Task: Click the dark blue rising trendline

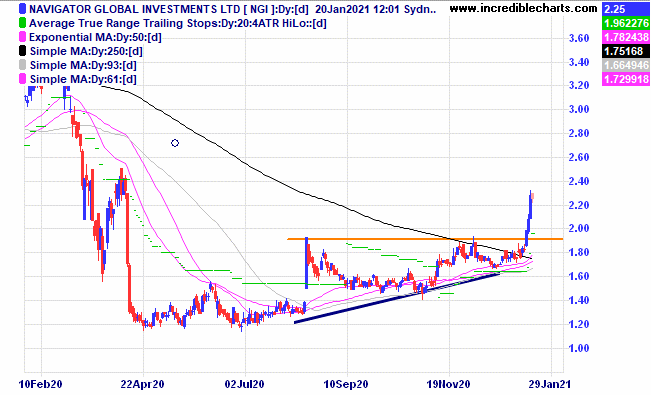Action: click(x=396, y=297)
